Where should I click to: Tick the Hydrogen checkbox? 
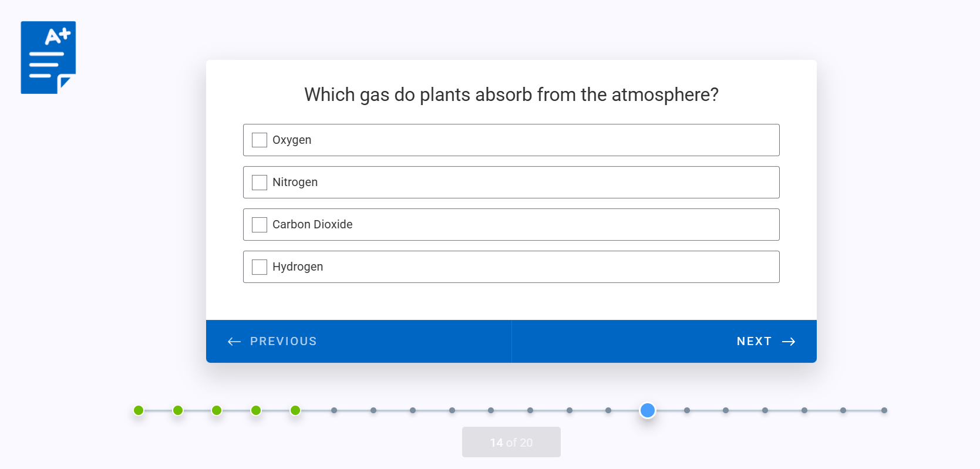[x=260, y=266]
